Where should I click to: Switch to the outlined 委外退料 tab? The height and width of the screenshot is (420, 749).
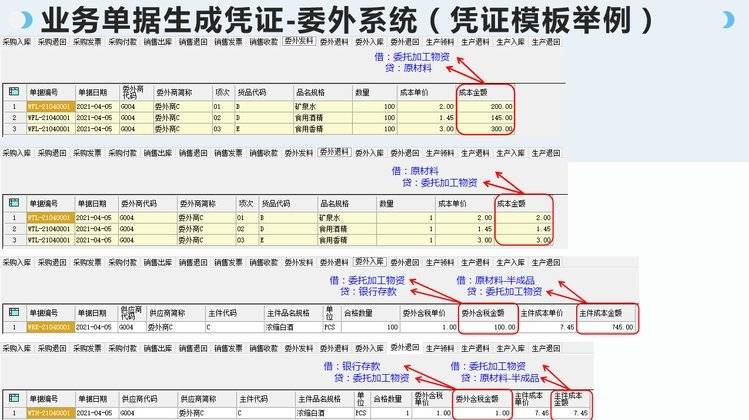(x=334, y=153)
